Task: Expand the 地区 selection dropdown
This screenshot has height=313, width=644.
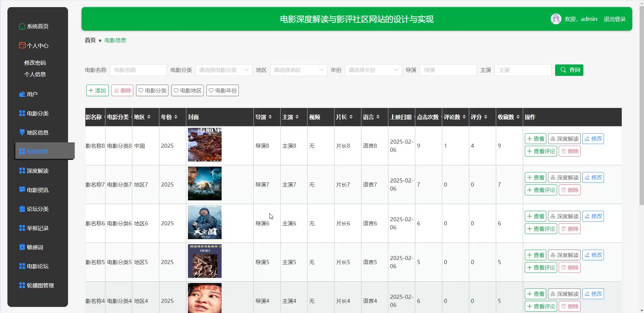Action: pyautogui.click(x=298, y=70)
